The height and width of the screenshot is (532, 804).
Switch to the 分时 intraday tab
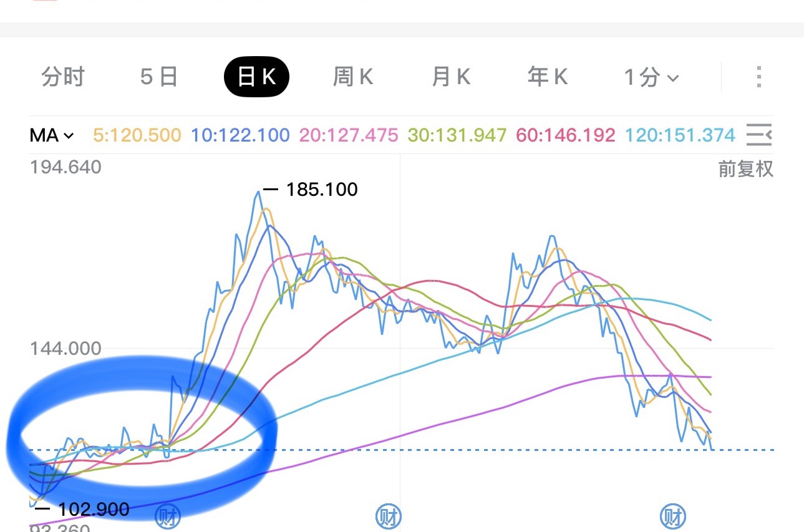point(63,77)
